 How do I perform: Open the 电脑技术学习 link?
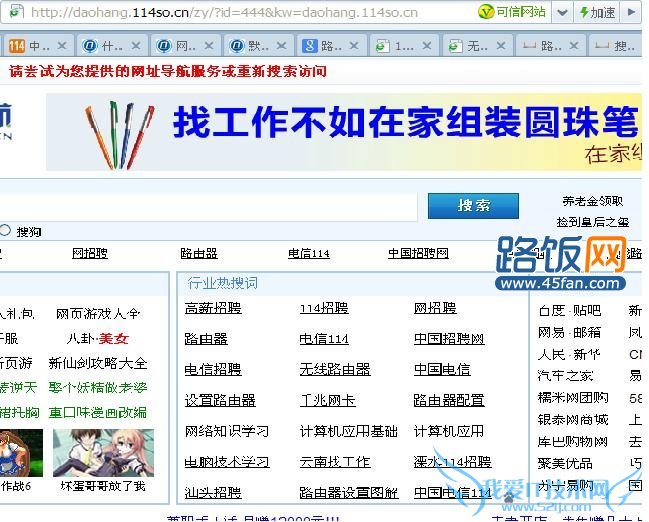point(227,462)
